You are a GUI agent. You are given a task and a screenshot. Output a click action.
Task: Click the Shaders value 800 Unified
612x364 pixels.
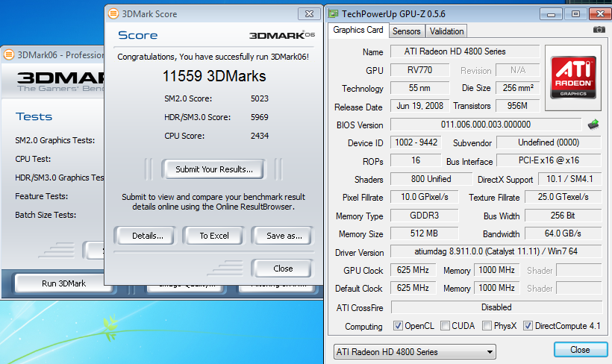pyautogui.click(x=431, y=179)
